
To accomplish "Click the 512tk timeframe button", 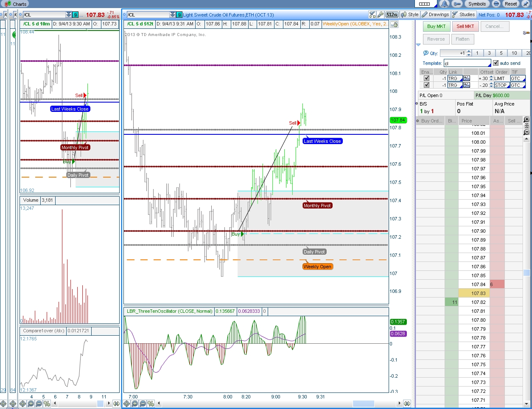I will click(x=392, y=14).
